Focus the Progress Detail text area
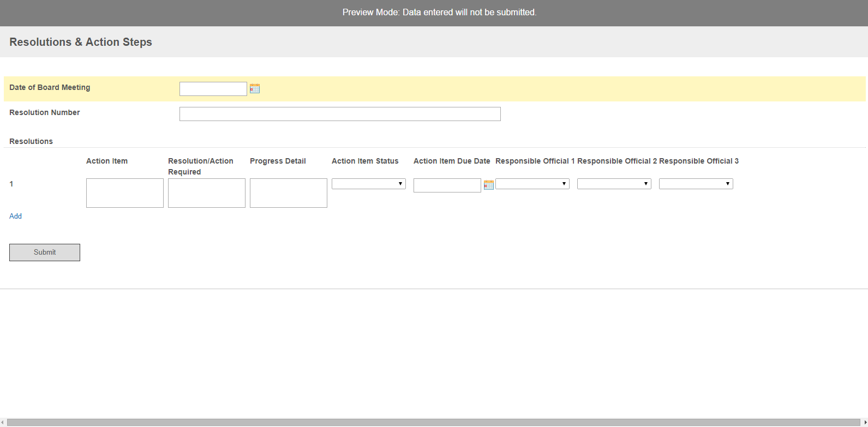The image size is (868, 427). click(x=289, y=193)
